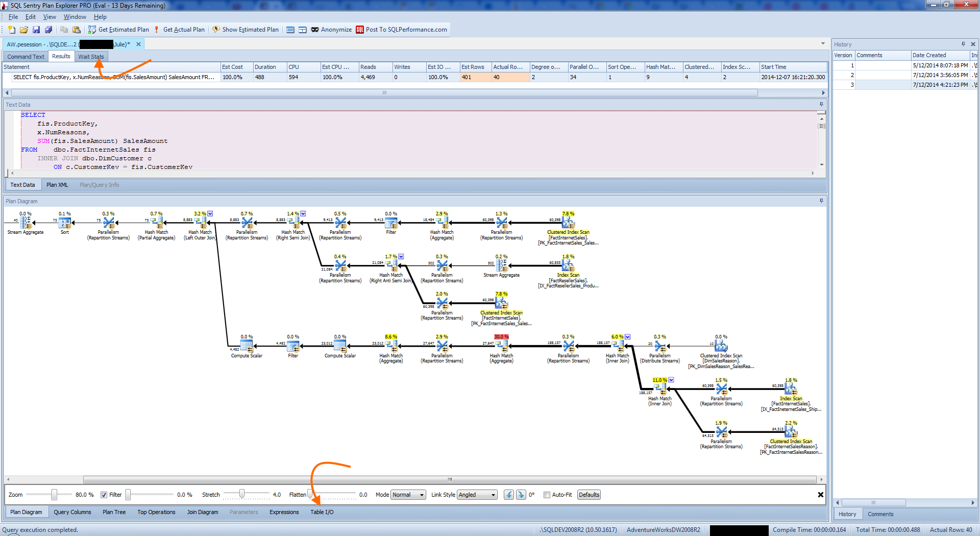
Task: Click the New file toolbar icon
Action: pyautogui.click(x=12, y=30)
